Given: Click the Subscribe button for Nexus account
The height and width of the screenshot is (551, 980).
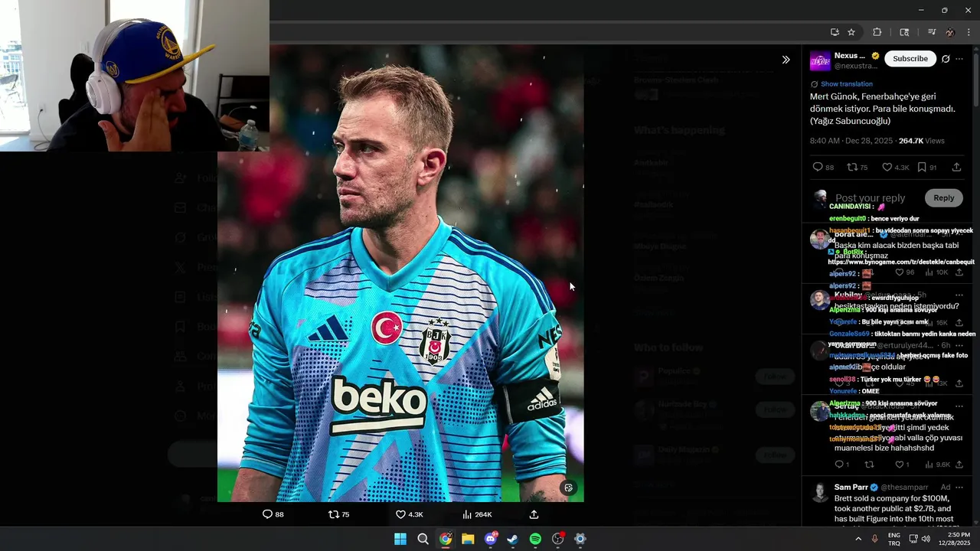Looking at the screenshot, I should (x=910, y=59).
